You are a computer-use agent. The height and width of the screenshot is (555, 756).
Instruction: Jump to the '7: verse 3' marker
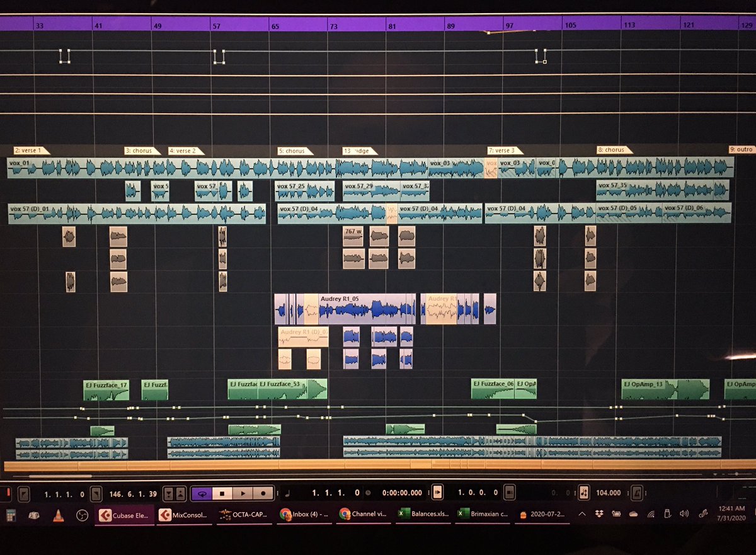pos(505,151)
